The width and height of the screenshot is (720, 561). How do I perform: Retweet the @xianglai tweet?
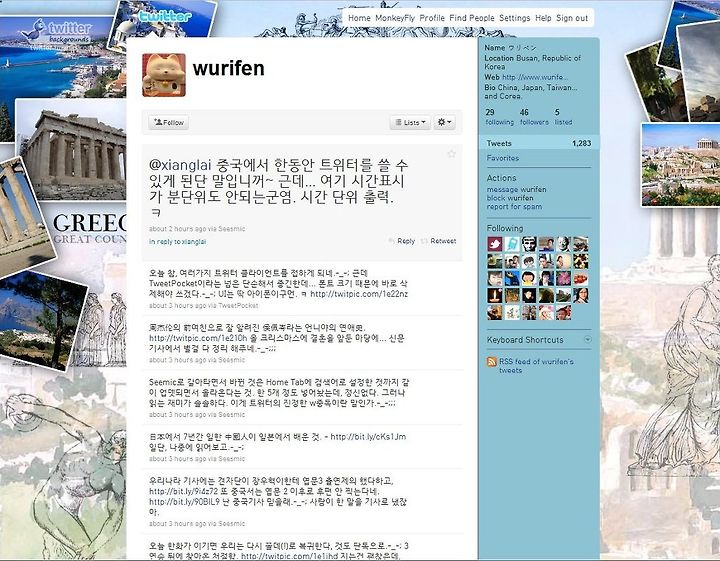coord(439,241)
